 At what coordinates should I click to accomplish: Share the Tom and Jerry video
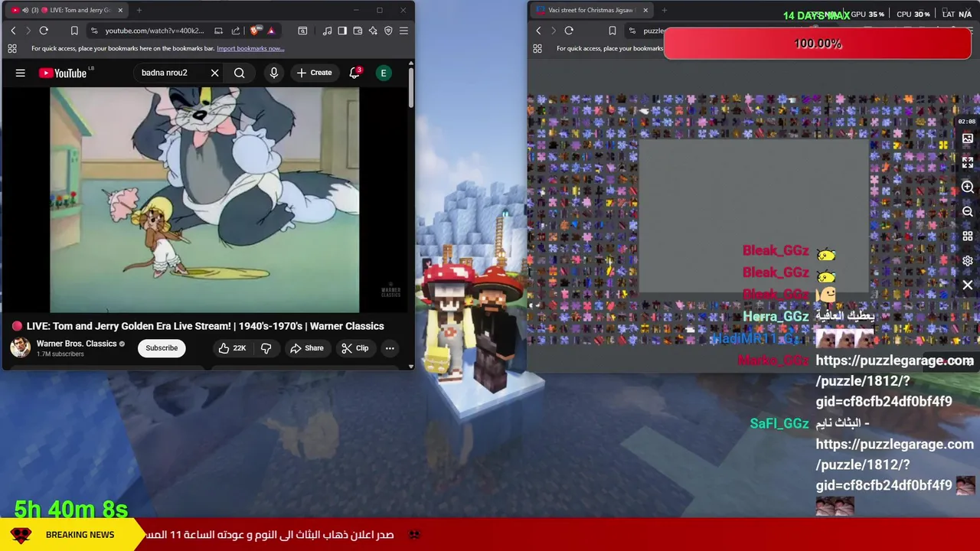point(306,348)
